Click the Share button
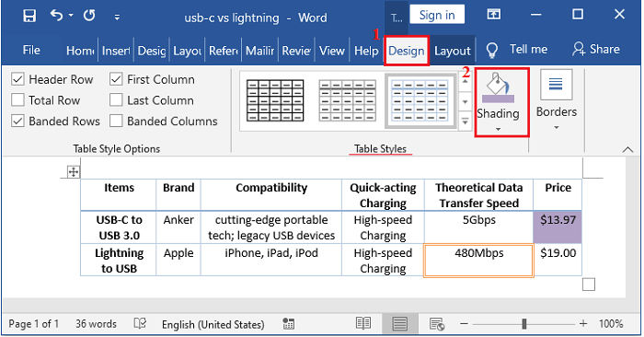The height and width of the screenshot is (337, 644). [596, 50]
